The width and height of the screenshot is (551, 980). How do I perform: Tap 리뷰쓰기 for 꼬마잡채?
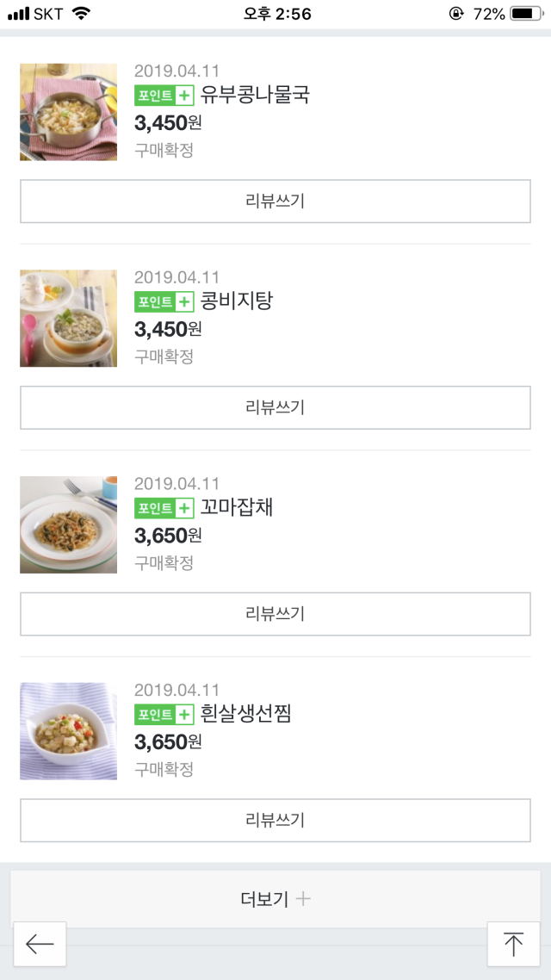275,614
